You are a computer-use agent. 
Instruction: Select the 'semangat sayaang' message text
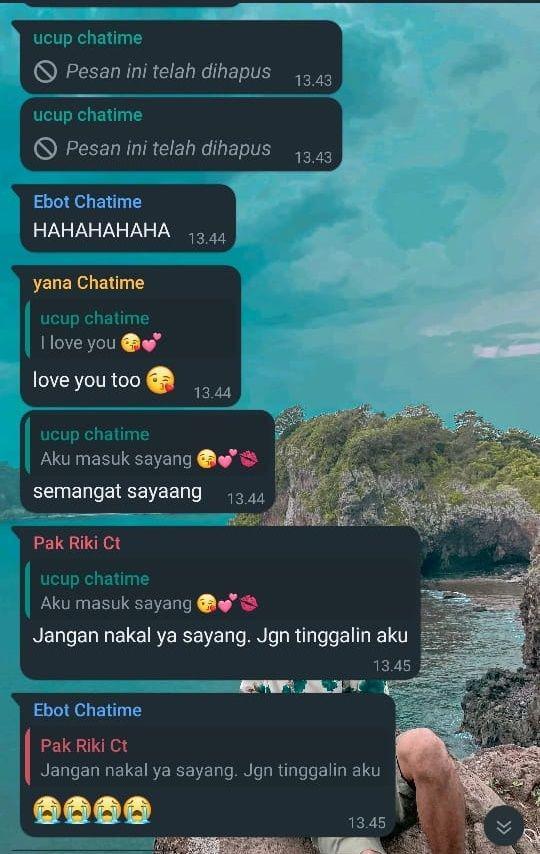pyautogui.click(x=118, y=492)
